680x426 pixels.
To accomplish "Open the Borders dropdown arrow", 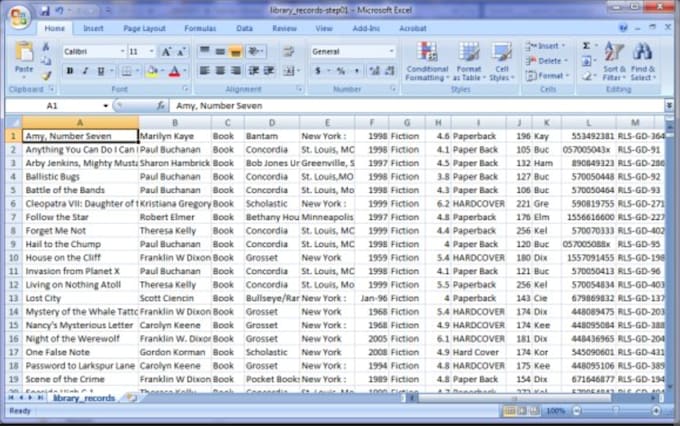I will pos(137,71).
